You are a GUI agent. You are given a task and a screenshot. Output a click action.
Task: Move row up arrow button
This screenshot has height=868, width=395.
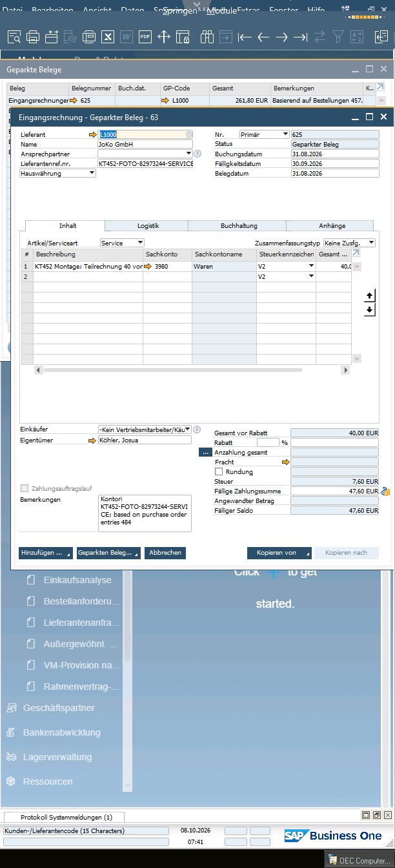(370, 295)
